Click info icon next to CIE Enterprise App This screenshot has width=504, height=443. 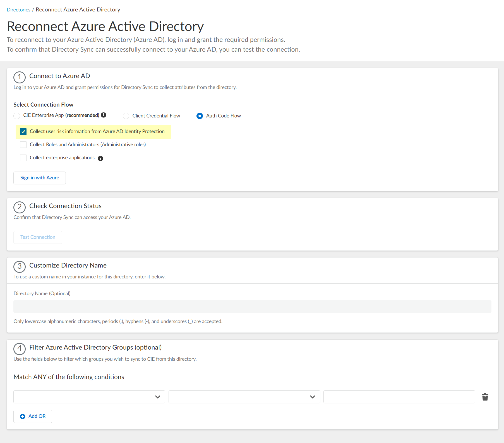click(x=104, y=115)
